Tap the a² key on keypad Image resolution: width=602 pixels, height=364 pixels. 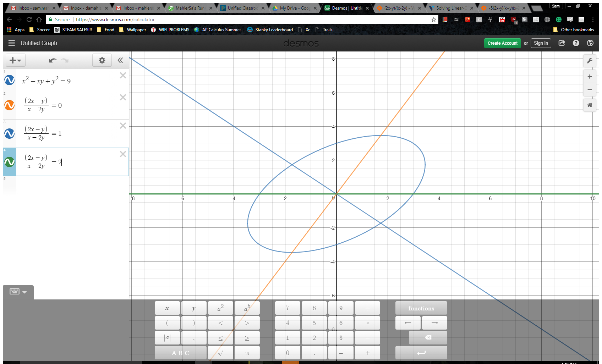click(220, 308)
